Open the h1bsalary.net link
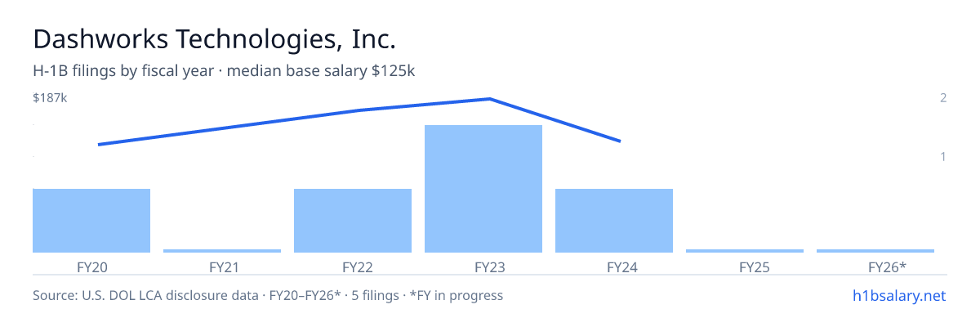Screen dimensions: 980x327 (x=898, y=295)
